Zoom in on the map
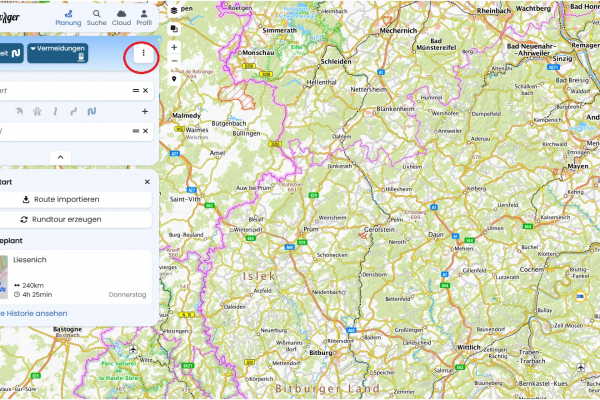The height and width of the screenshot is (400, 600). pyautogui.click(x=174, y=47)
